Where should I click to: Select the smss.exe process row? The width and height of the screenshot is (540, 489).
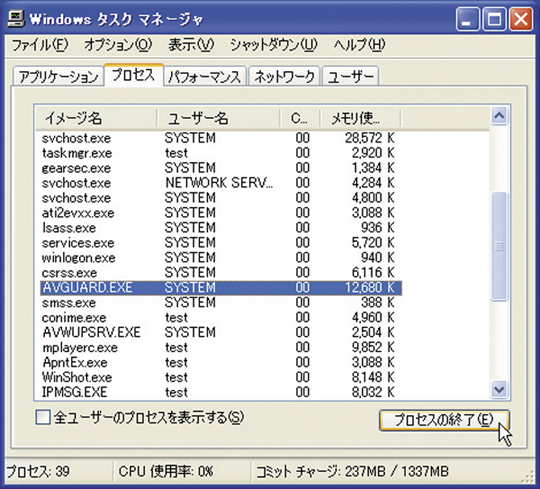coord(221,303)
